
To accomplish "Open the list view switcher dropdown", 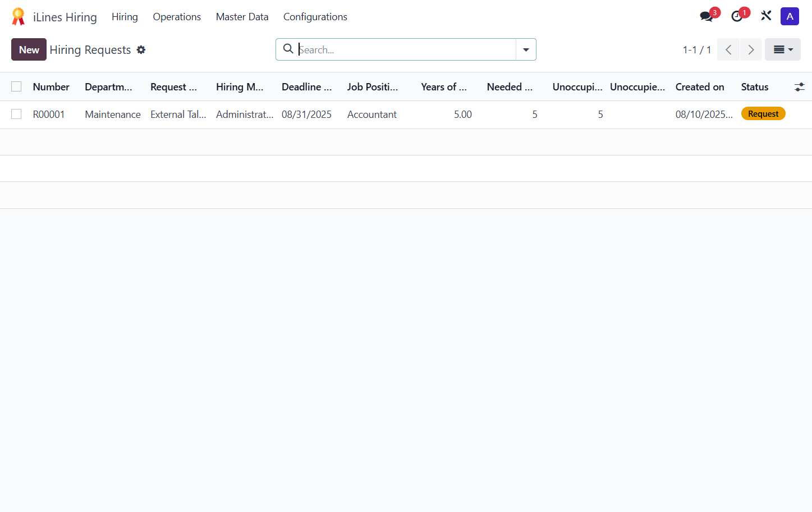I will pos(783,49).
